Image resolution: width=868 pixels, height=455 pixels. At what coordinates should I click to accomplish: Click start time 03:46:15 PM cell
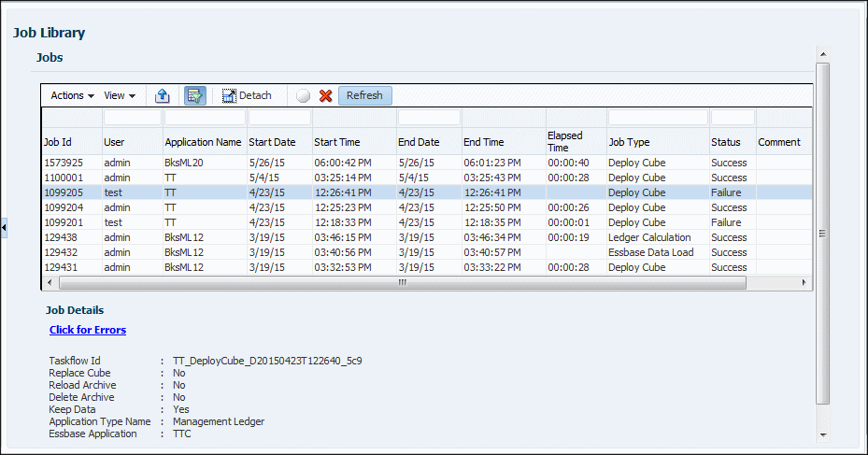[x=354, y=237]
